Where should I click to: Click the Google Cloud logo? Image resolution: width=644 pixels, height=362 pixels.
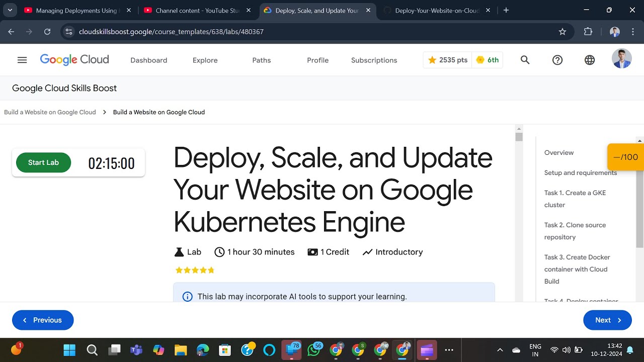(74, 60)
